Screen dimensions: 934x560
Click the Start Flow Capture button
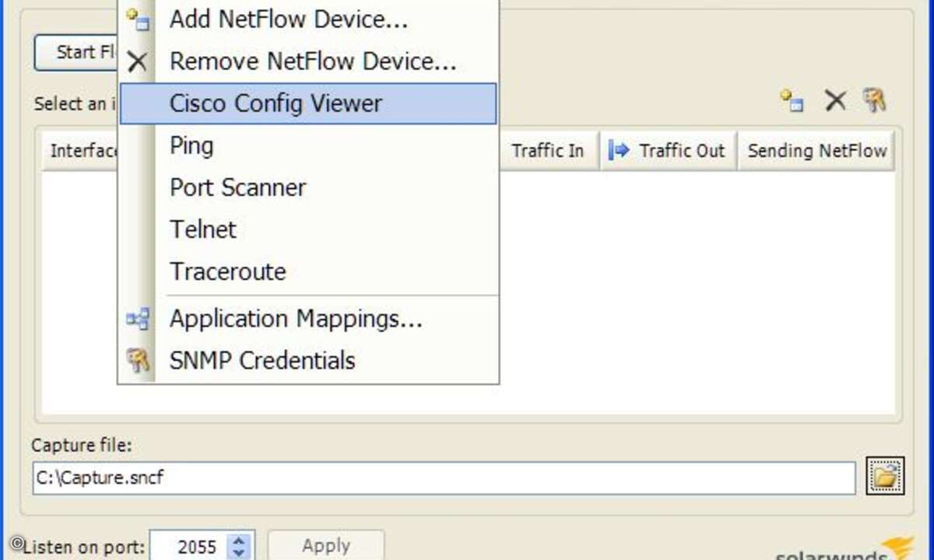77,52
